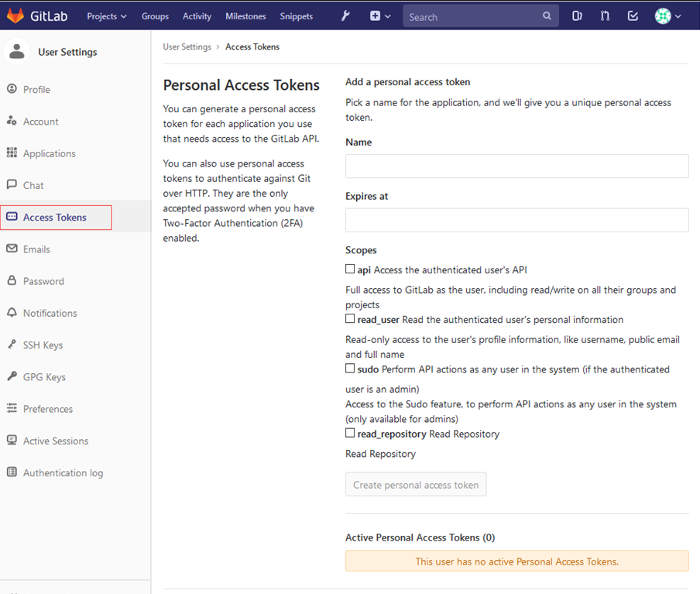The height and width of the screenshot is (594, 700).
Task: Click the Preferences sliders icon
Action: pos(12,408)
